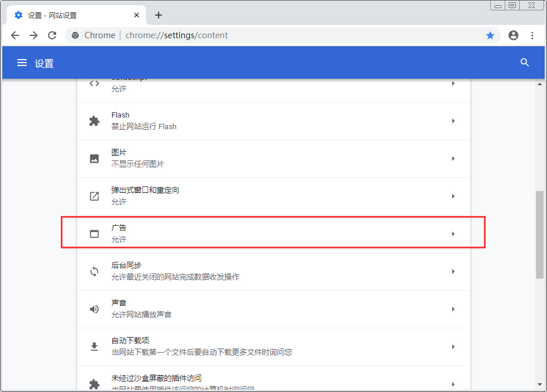Expand the 广告 settings row arrow
Screen dimensions: 547x392
tap(453, 233)
